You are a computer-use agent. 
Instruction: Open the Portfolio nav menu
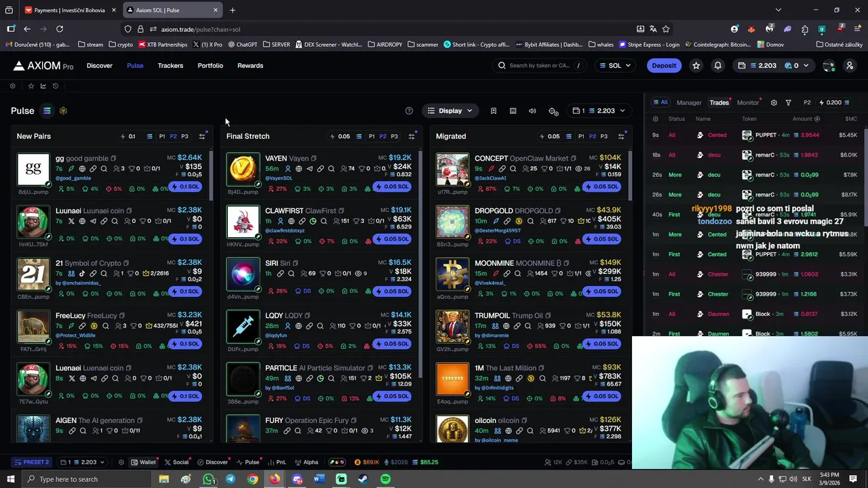[210, 66]
